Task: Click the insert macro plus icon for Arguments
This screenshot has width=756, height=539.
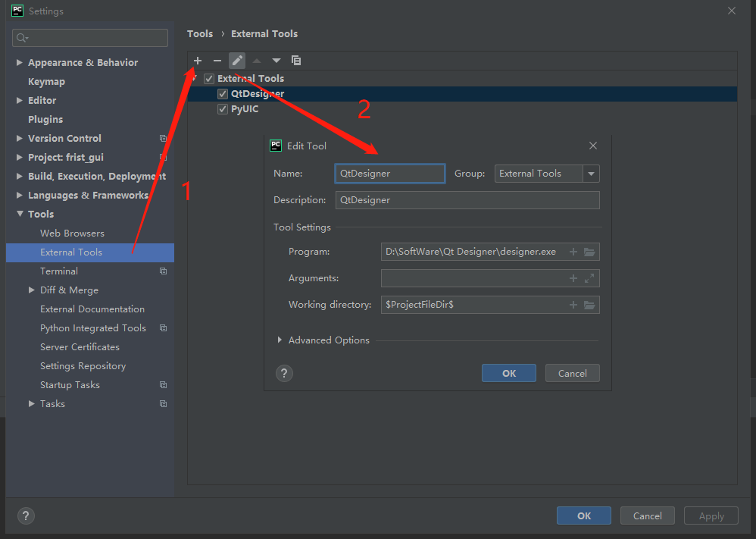Action: point(573,278)
